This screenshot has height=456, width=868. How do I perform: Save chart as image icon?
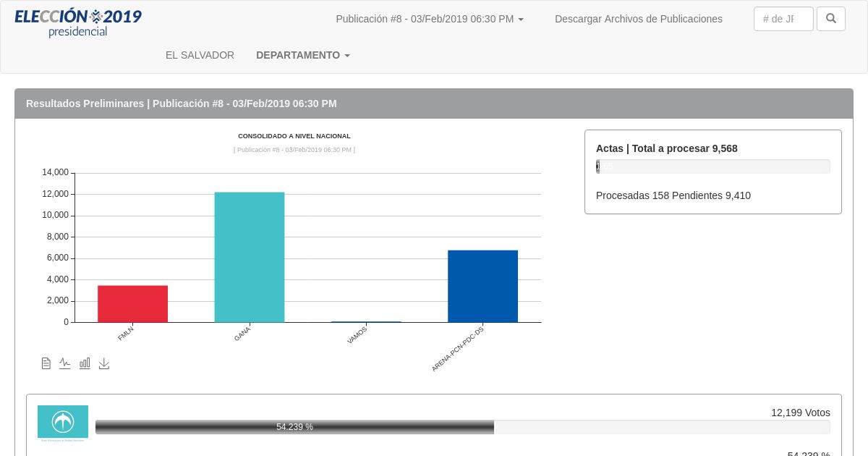[x=104, y=363]
